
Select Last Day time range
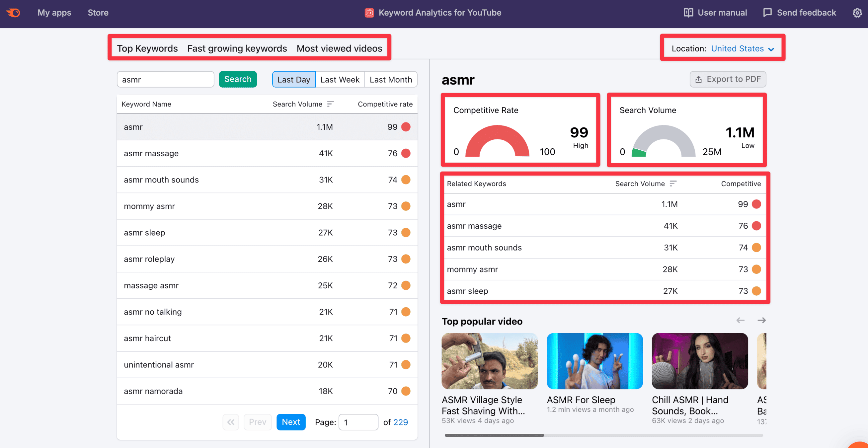point(293,80)
